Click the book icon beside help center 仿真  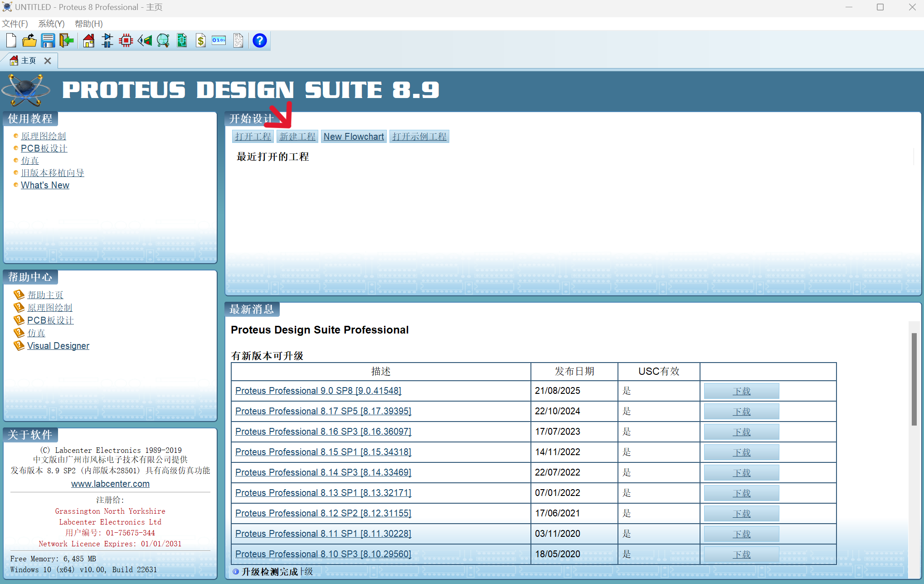(x=19, y=333)
